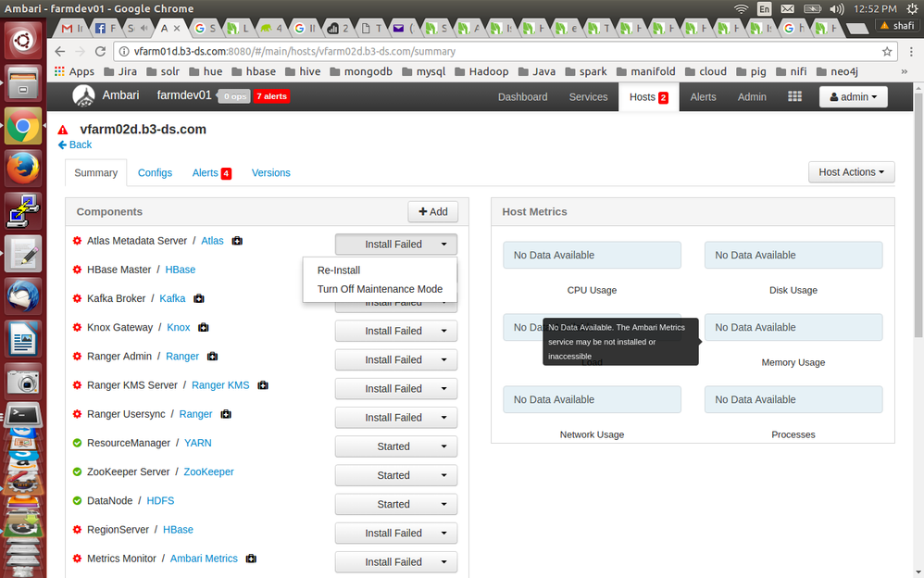Open the Gmail browser tab
This screenshot has width=924, height=578.
coord(71,28)
